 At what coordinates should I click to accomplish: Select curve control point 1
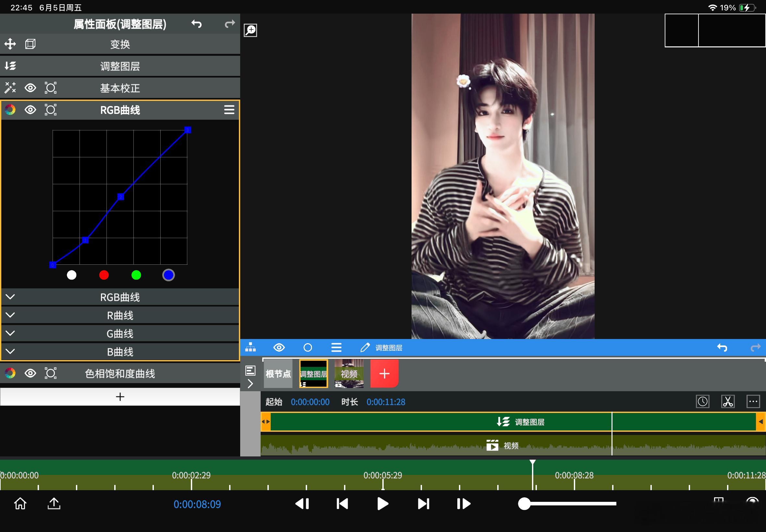(x=85, y=240)
